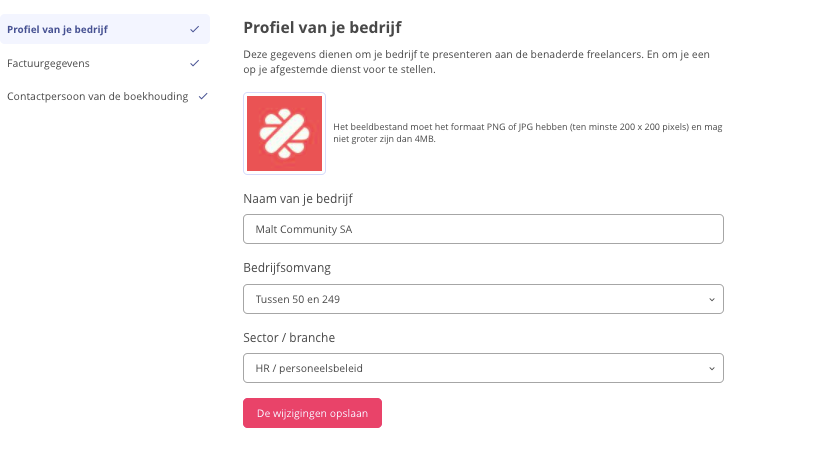Click the checkmark next to Profiel van je bedrijf
This screenshot has height=472, width=826.
pyautogui.click(x=194, y=30)
